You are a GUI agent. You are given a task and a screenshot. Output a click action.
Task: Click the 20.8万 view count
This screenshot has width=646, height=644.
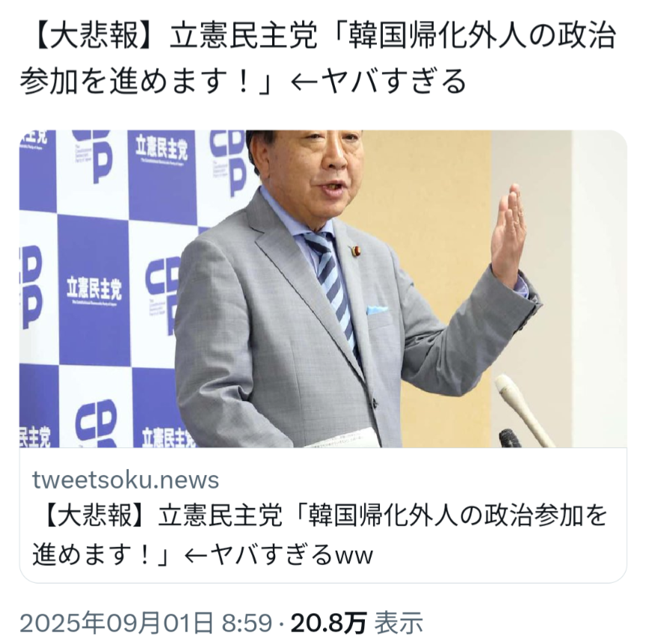[328, 622]
